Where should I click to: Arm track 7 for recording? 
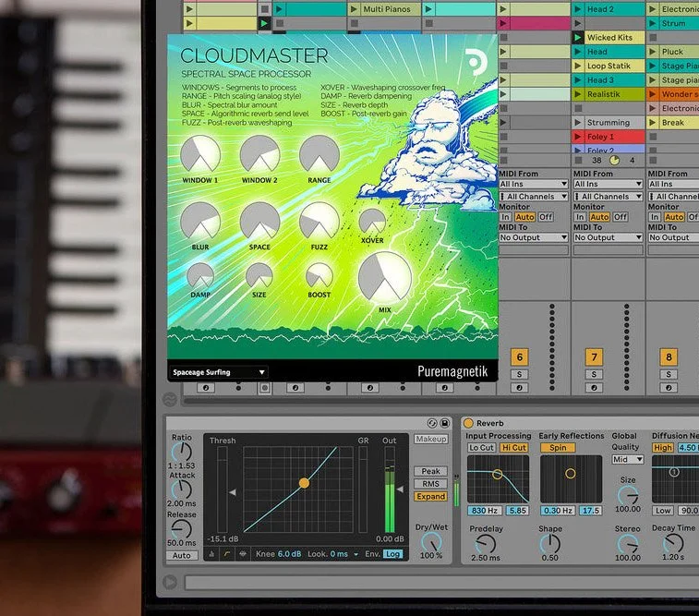pos(594,388)
